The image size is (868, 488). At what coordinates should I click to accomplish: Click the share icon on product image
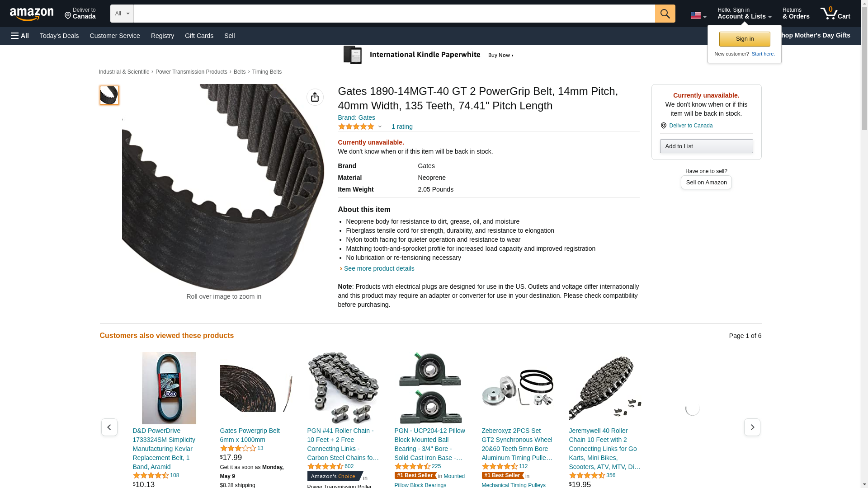(x=315, y=97)
